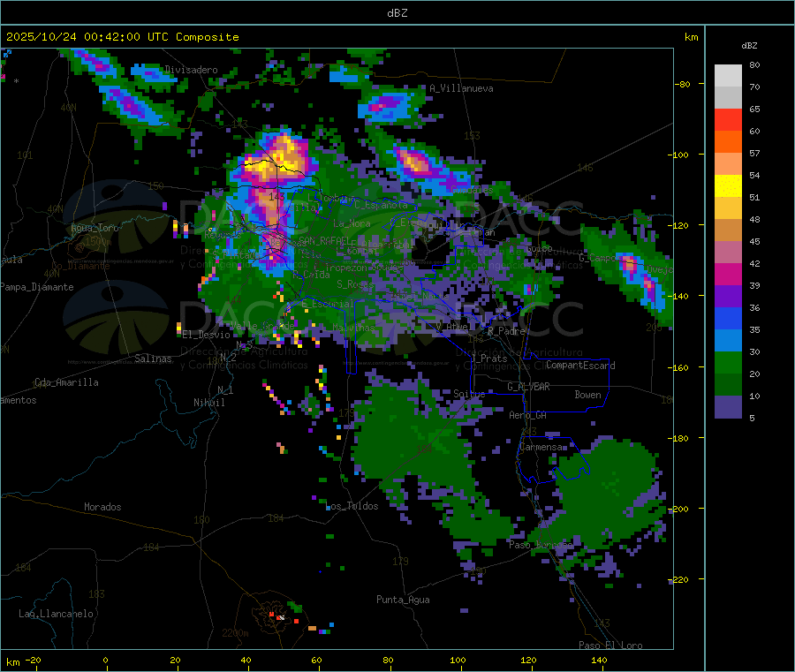Image resolution: width=795 pixels, height=672 pixels.
Task: Click the Carmensa location label
Action: click(541, 447)
